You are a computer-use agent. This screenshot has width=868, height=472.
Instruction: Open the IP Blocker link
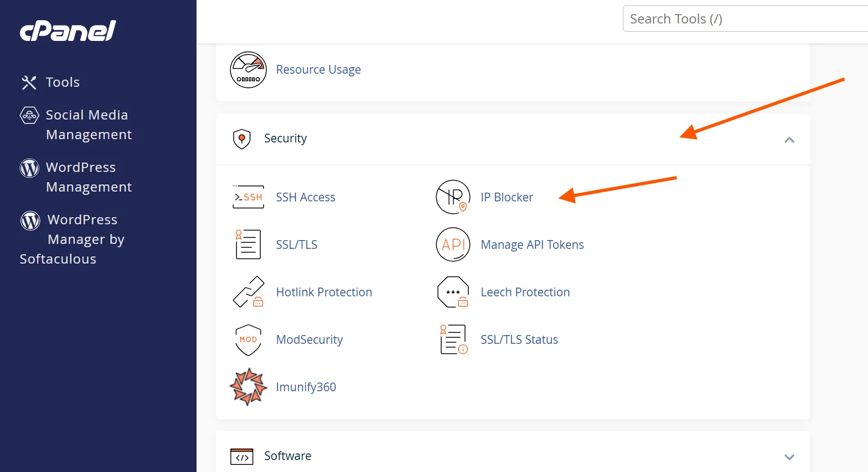tap(507, 197)
